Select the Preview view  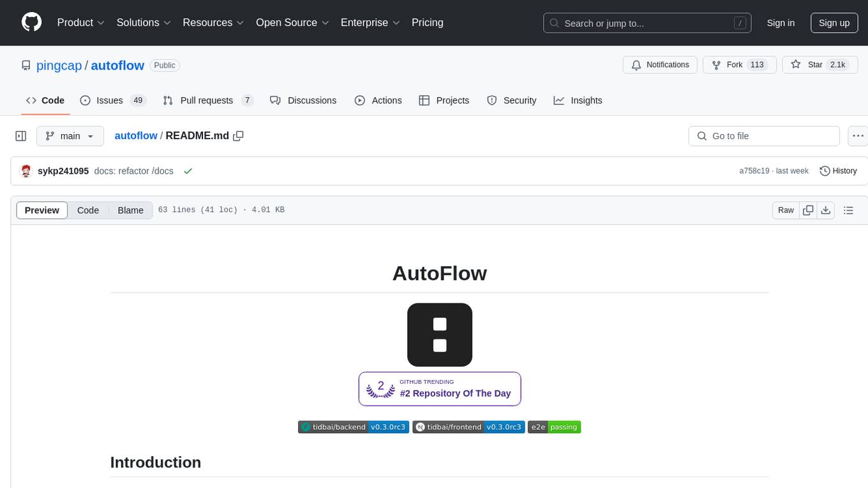[42, 210]
